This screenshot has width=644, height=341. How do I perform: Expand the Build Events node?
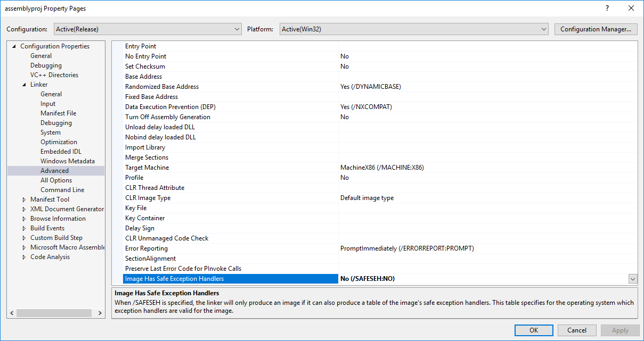[24, 228]
